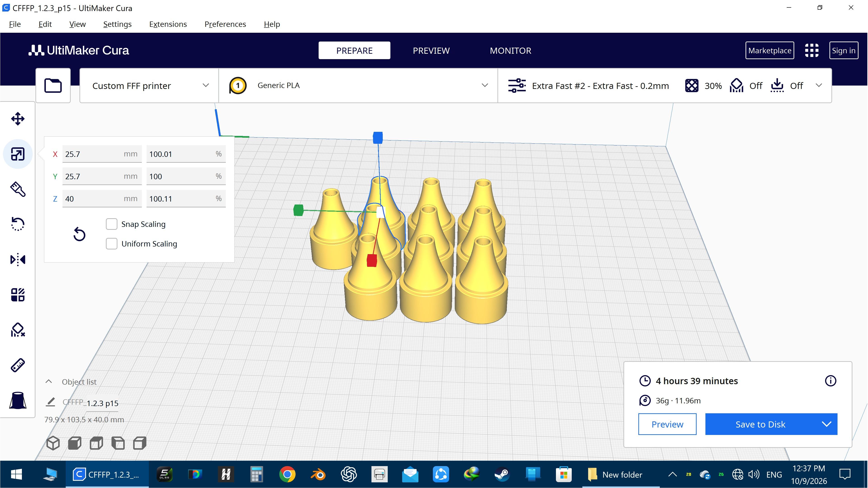Screen dimensions: 868x488
Task: Expand the Generic PLA material selector
Action: click(x=358, y=86)
